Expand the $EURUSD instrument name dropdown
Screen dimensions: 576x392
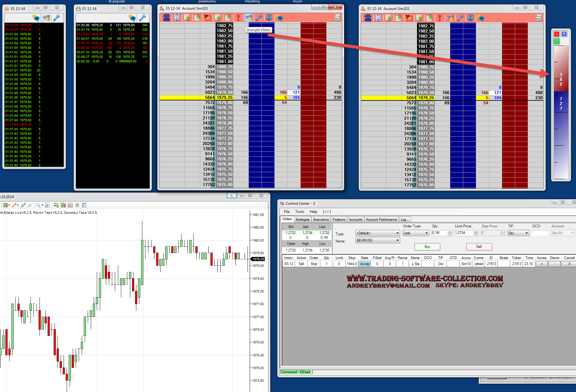[x=397, y=240]
